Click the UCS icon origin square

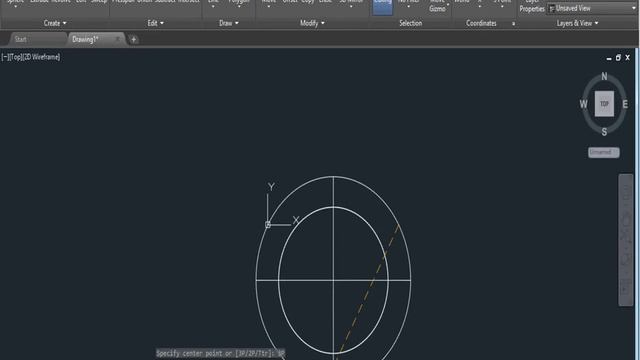(x=268, y=224)
